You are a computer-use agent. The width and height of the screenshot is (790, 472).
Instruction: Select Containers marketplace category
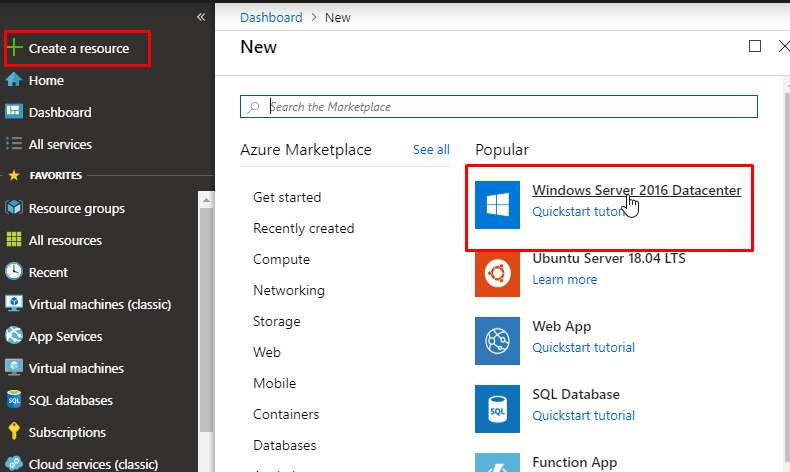tap(286, 414)
